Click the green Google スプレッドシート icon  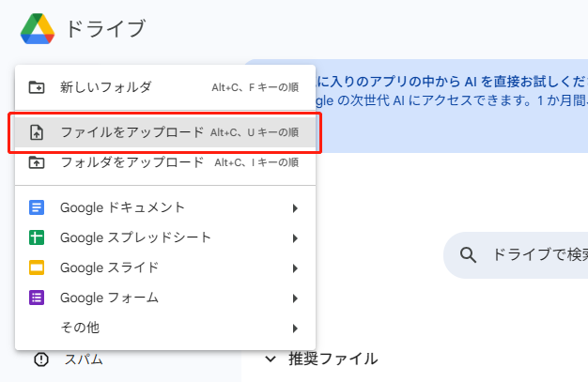pyautogui.click(x=38, y=237)
